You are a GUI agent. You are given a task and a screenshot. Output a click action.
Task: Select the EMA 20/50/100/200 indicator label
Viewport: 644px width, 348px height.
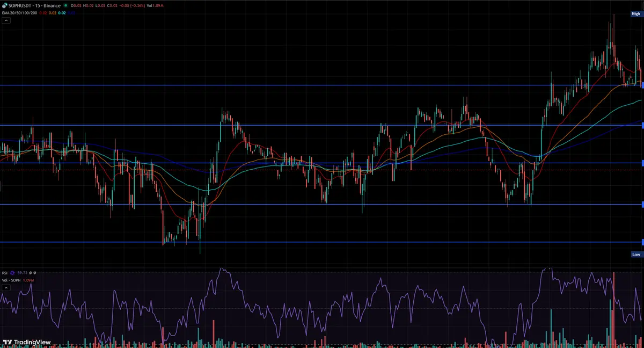point(19,13)
